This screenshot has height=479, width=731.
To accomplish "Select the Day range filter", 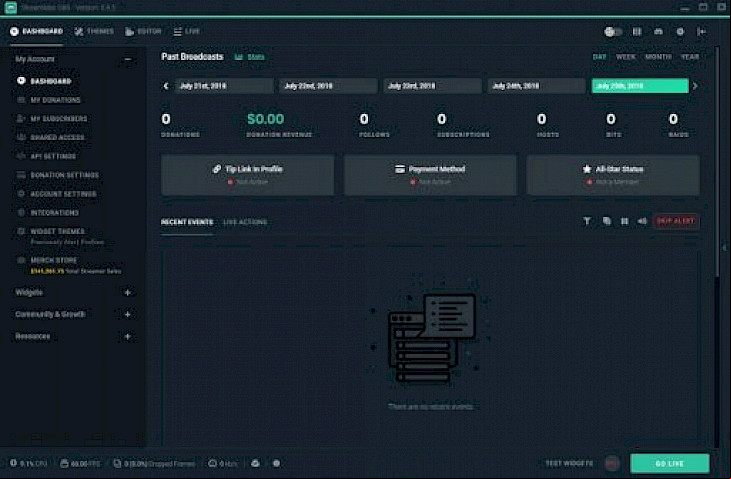I will tap(599, 57).
